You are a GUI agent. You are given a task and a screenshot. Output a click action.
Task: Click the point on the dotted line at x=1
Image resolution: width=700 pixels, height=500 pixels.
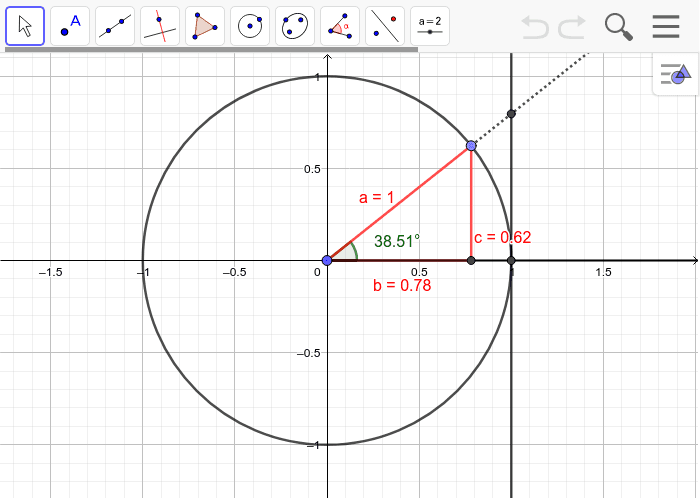tap(512, 114)
